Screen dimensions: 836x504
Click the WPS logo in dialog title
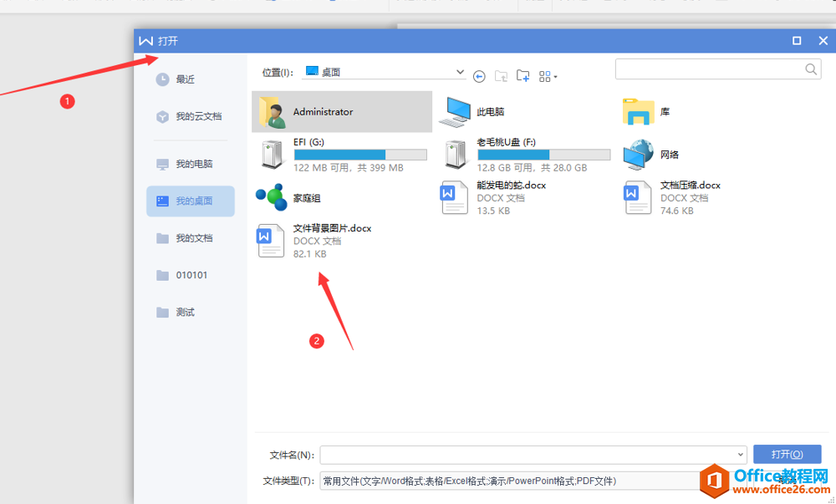click(145, 41)
